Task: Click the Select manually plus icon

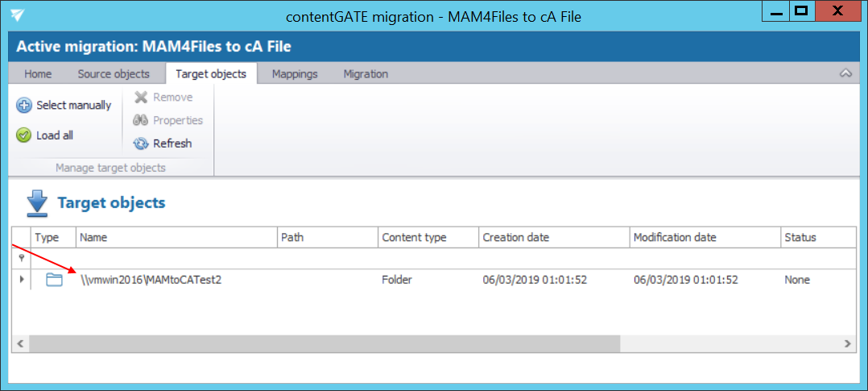Action: [x=24, y=106]
